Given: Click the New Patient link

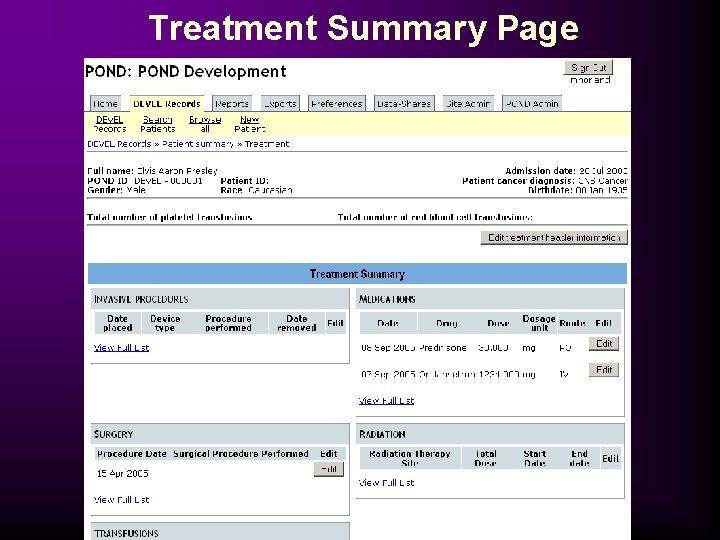Looking at the screenshot, I should point(249,124).
